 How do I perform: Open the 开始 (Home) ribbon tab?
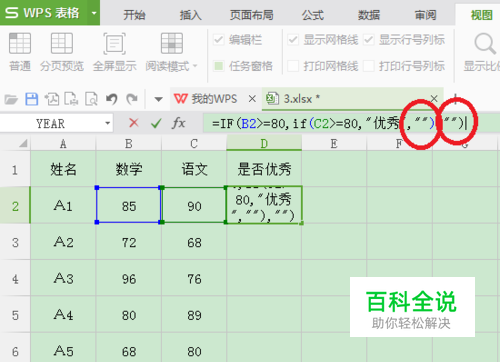click(134, 15)
